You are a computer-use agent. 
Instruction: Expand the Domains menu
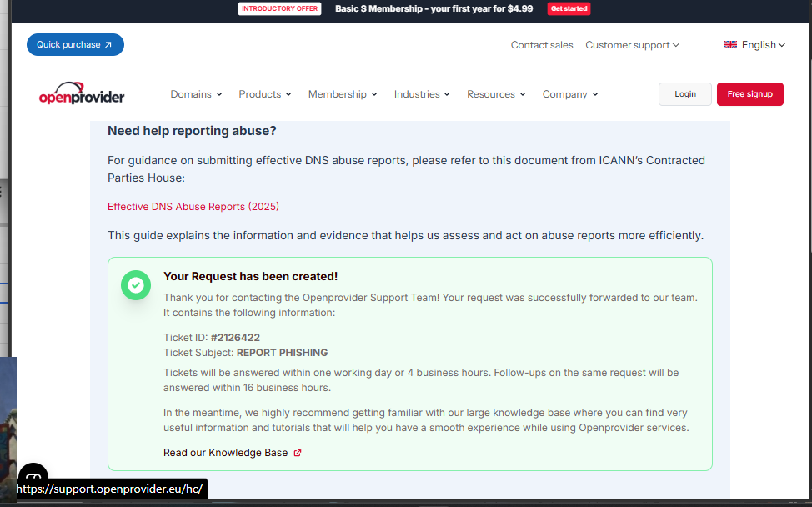pos(196,94)
